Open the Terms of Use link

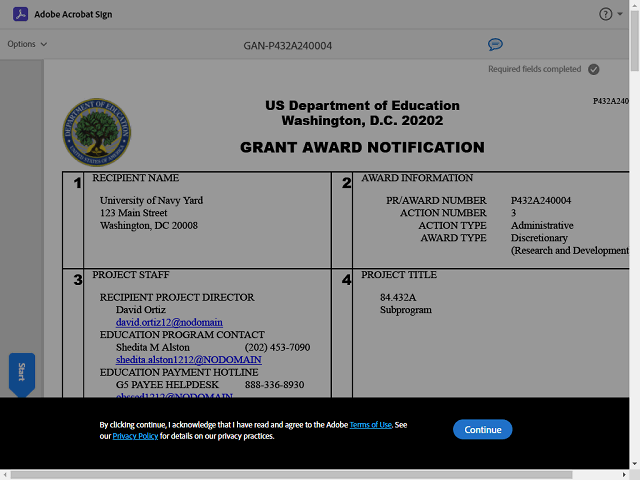pyautogui.click(x=370, y=425)
